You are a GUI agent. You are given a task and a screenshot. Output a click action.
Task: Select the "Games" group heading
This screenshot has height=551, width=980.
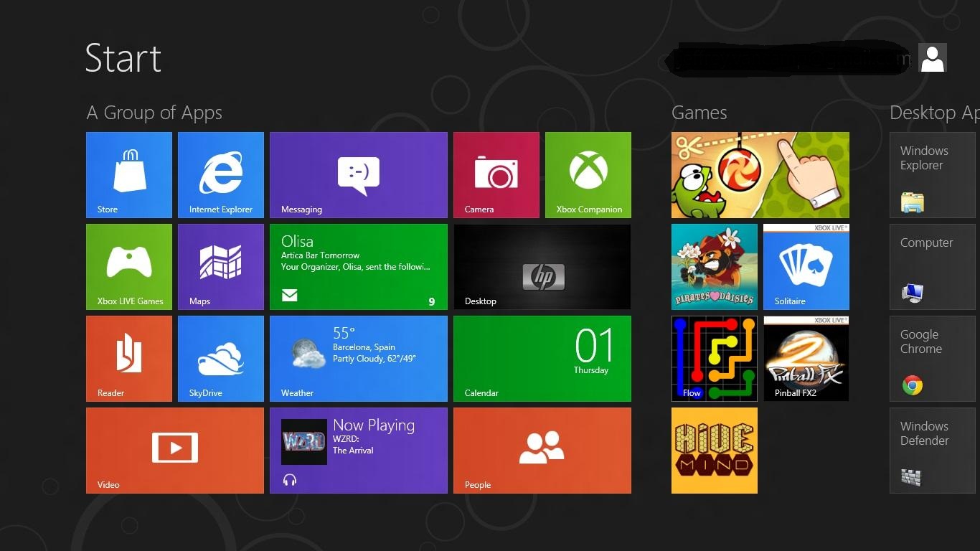click(x=699, y=113)
